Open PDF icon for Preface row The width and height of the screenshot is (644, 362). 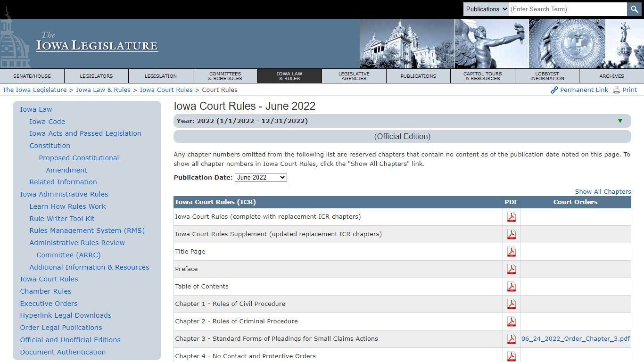coord(512,269)
